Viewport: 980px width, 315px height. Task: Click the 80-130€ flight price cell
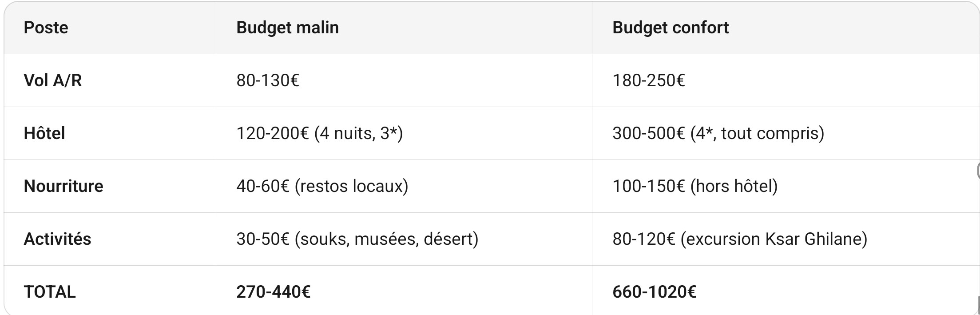[x=267, y=80]
